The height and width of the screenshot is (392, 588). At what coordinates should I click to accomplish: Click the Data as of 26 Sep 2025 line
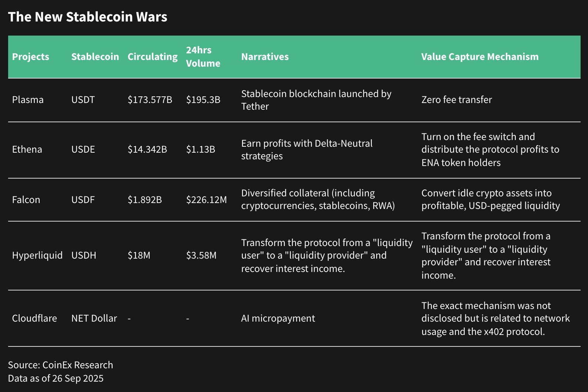pos(56,378)
